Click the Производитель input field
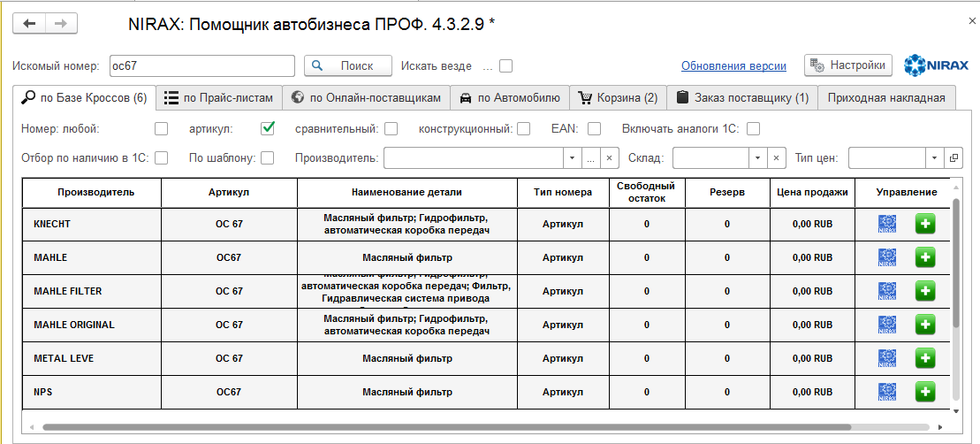 pyautogui.click(x=474, y=158)
